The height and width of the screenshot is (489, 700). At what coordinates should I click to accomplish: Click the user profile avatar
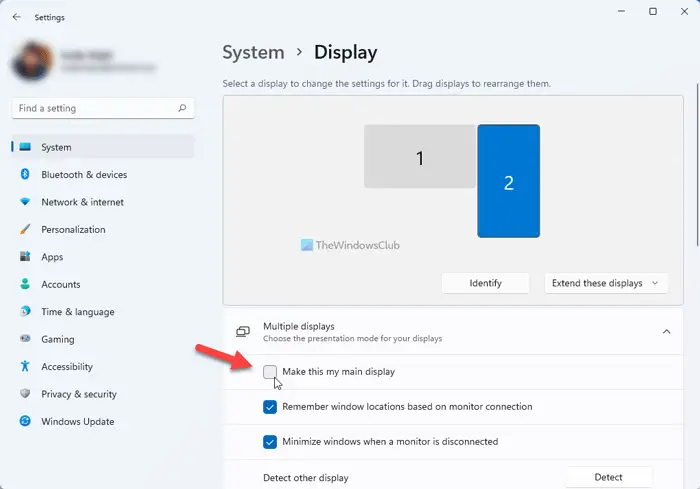coord(32,61)
